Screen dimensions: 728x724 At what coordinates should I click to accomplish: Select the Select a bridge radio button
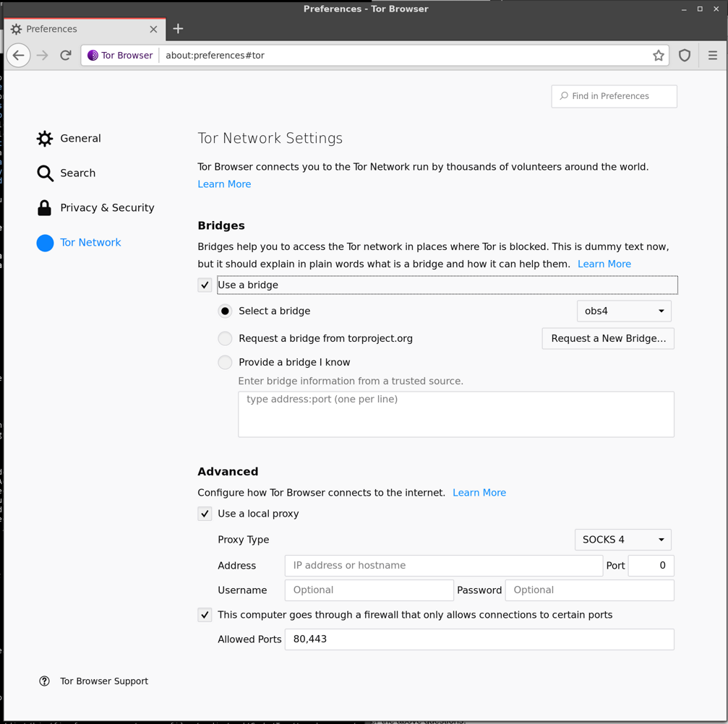coord(225,311)
